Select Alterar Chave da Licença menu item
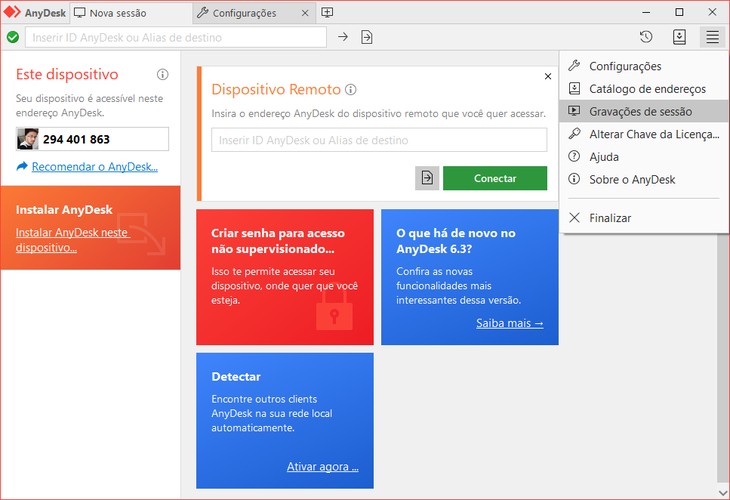Image resolution: width=730 pixels, height=500 pixels. pos(653,134)
